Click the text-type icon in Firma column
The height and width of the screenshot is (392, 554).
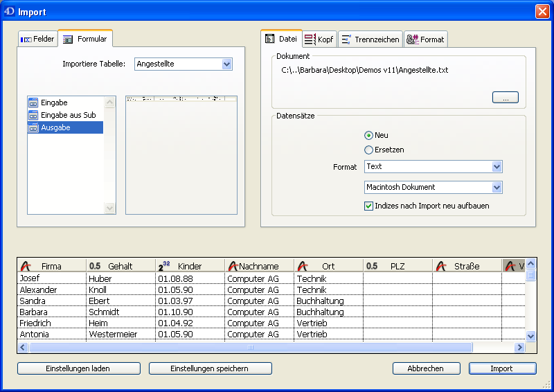(26, 266)
